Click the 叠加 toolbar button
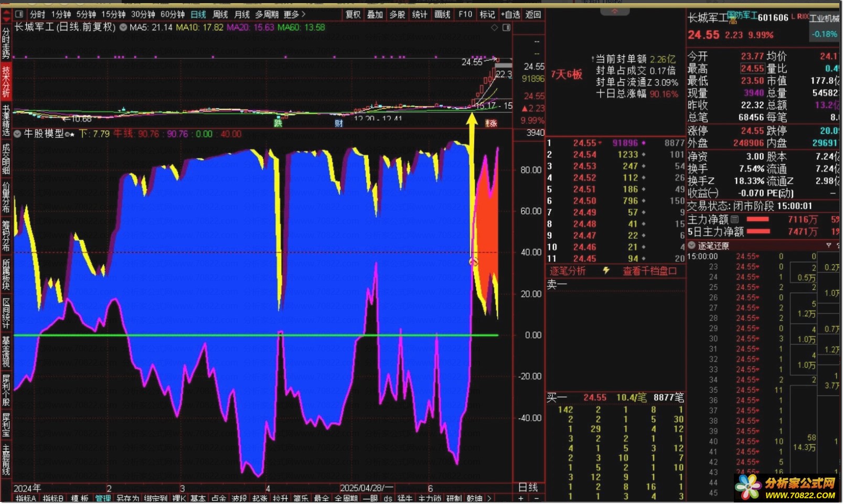 click(375, 14)
